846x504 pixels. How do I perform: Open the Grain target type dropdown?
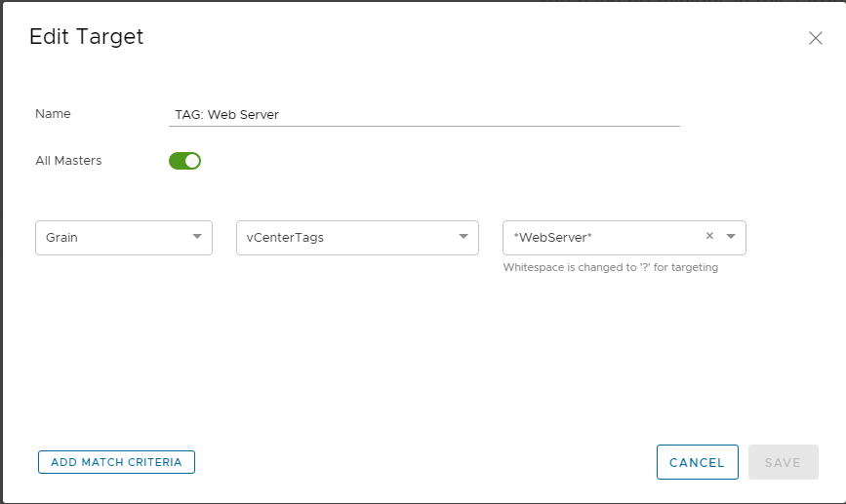(x=123, y=238)
